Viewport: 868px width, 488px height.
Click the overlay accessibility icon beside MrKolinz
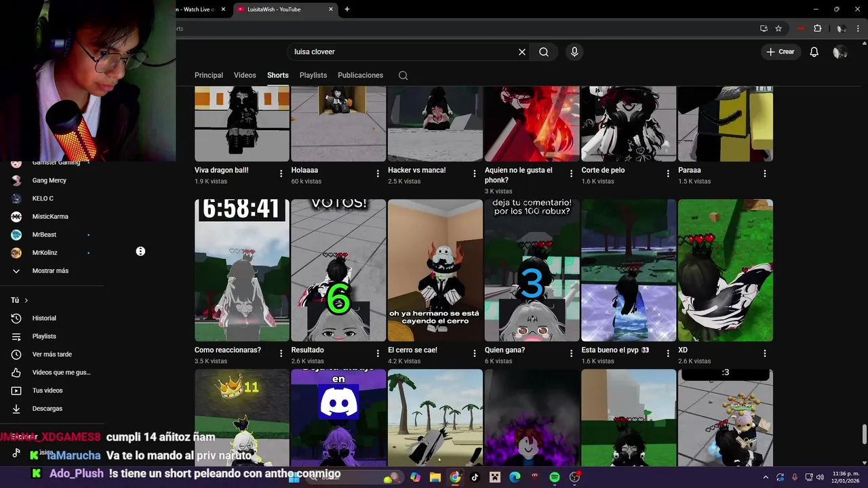(140, 251)
